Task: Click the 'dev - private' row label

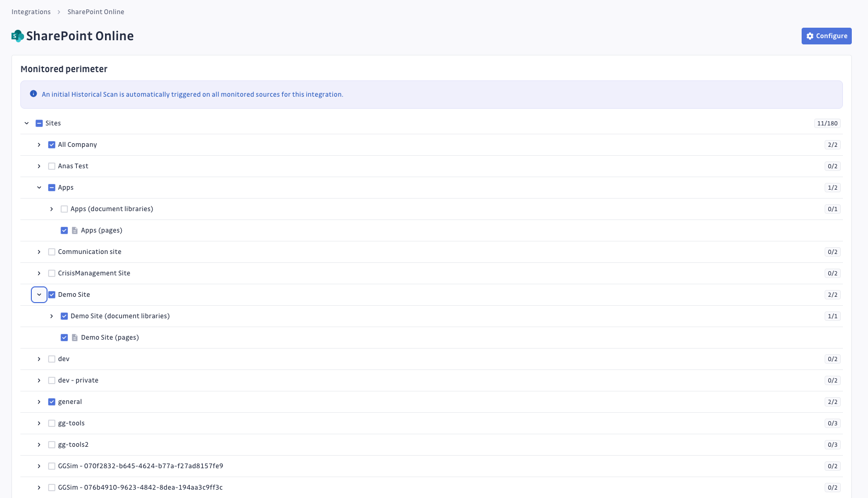Action: click(78, 380)
